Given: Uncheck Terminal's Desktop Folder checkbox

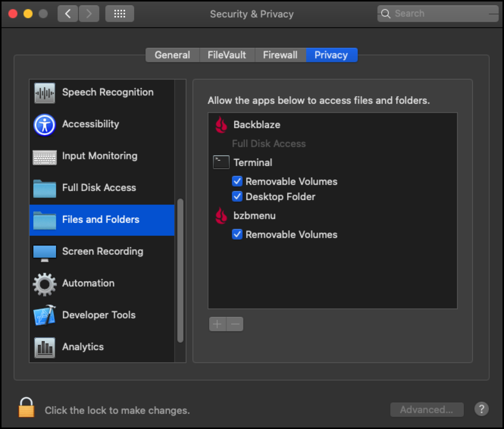Looking at the screenshot, I should (x=237, y=196).
